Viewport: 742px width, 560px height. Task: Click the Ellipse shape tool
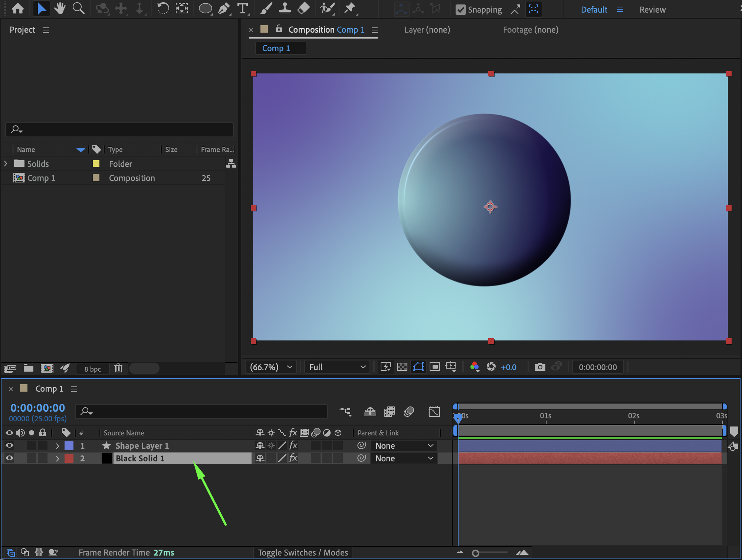[x=205, y=9]
